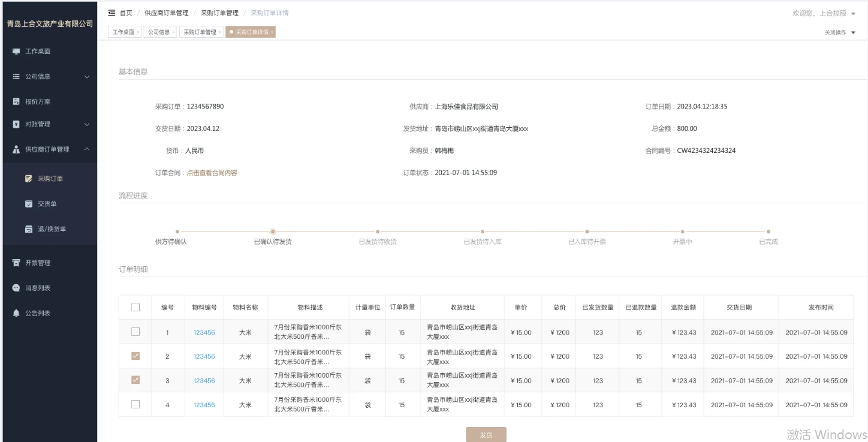Click the 公告列表 bell icon

coord(16,313)
